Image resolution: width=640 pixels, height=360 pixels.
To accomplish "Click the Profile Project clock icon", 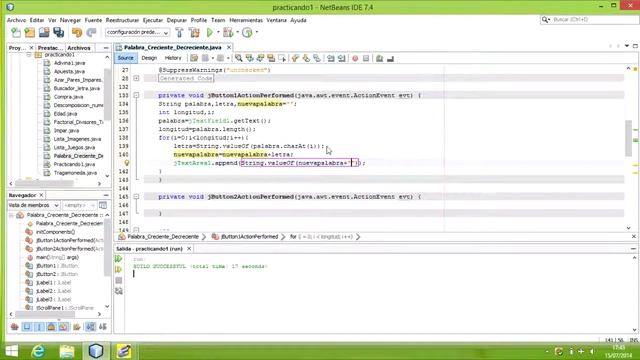I will (x=247, y=32).
